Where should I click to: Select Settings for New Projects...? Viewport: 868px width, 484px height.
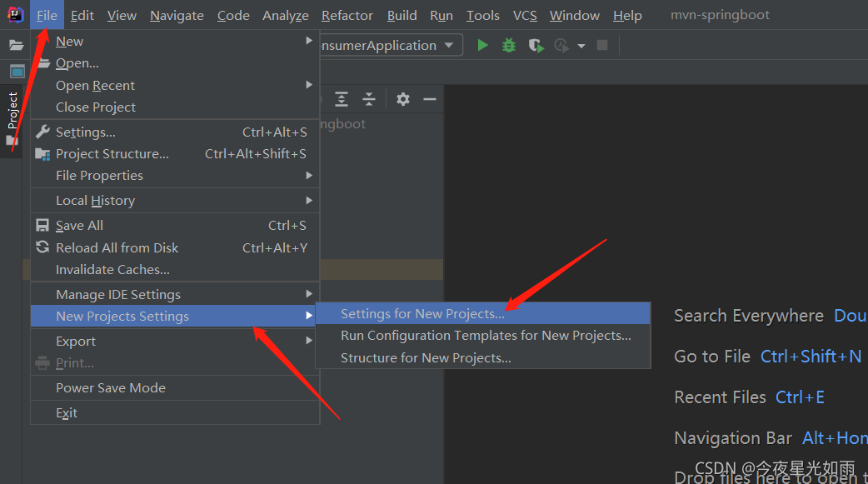[x=482, y=313]
